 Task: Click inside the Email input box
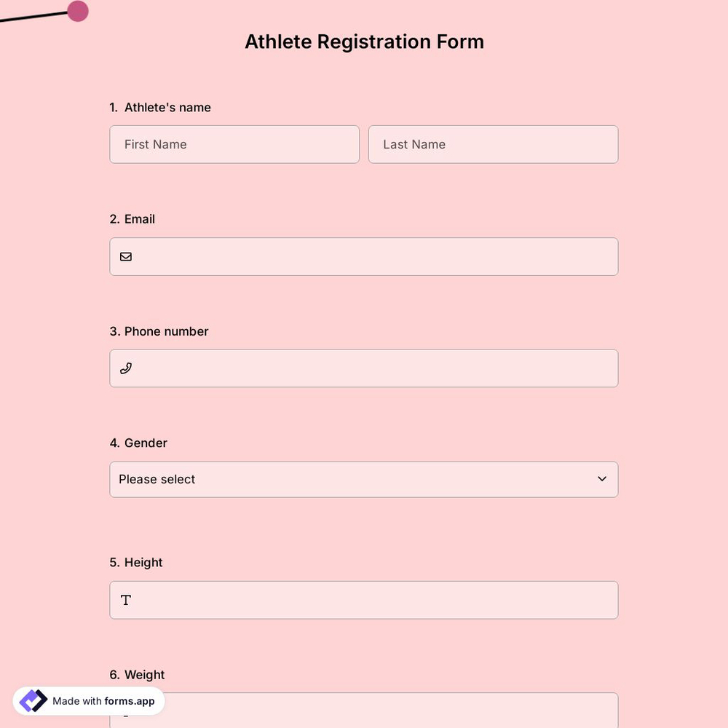point(364,256)
